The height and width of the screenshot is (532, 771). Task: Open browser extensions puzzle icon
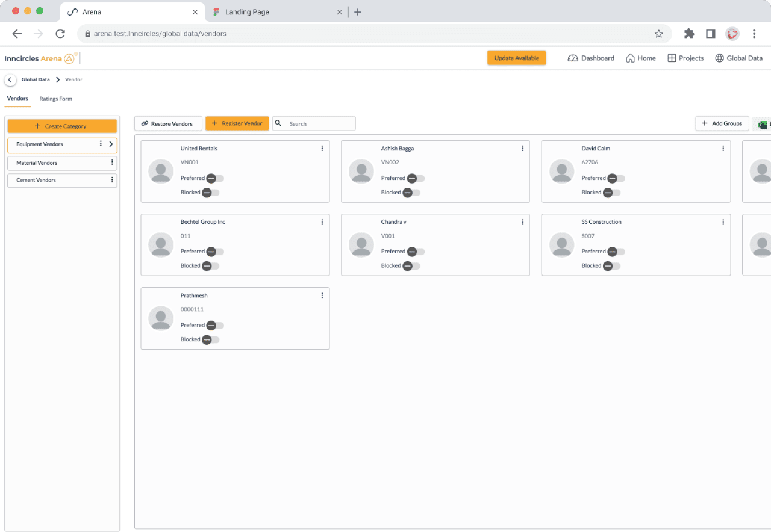[689, 34]
